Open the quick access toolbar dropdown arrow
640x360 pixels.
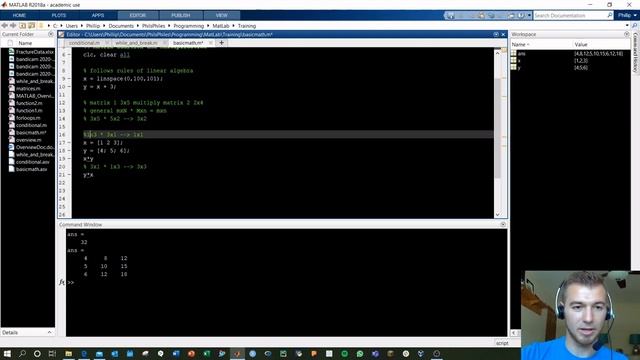tap(529, 16)
